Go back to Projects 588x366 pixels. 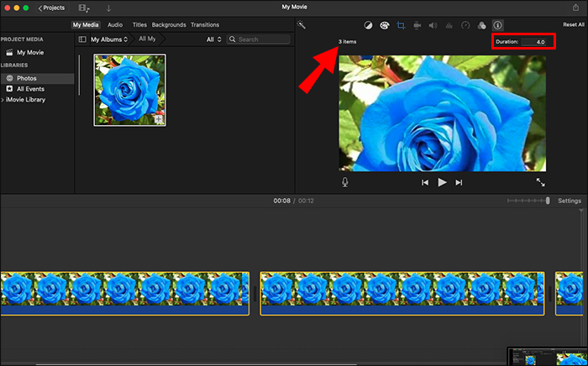[51, 8]
